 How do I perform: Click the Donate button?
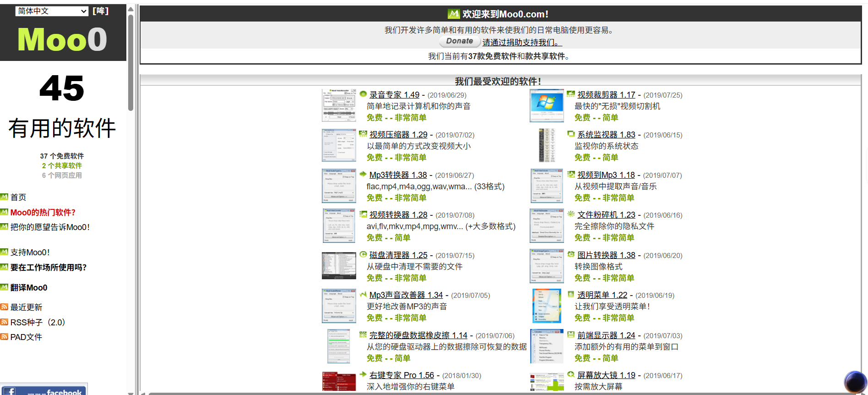coord(460,41)
